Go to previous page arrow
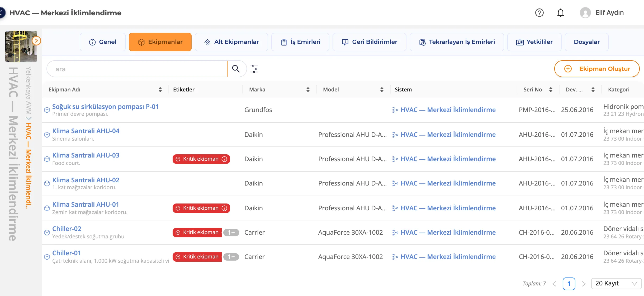Viewport: 644px width, 296px height. coord(554,284)
